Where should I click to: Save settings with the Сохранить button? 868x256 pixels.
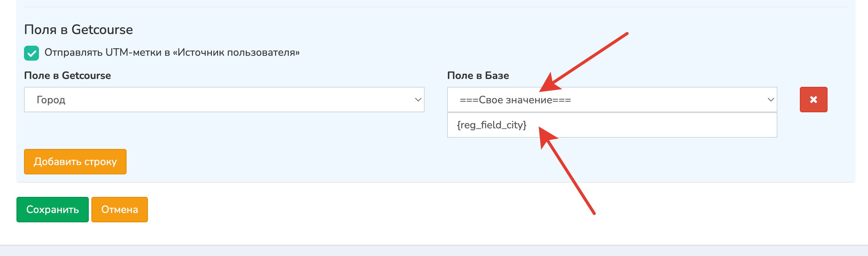click(x=52, y=210)
